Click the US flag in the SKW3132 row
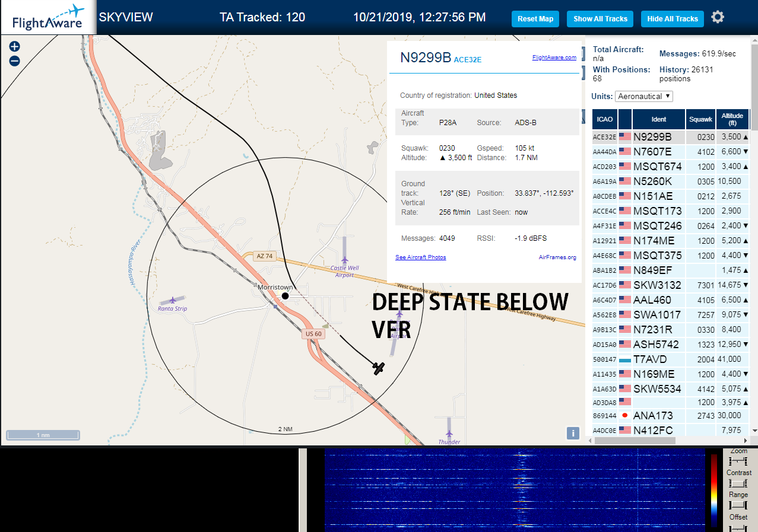 click(624, 285)
